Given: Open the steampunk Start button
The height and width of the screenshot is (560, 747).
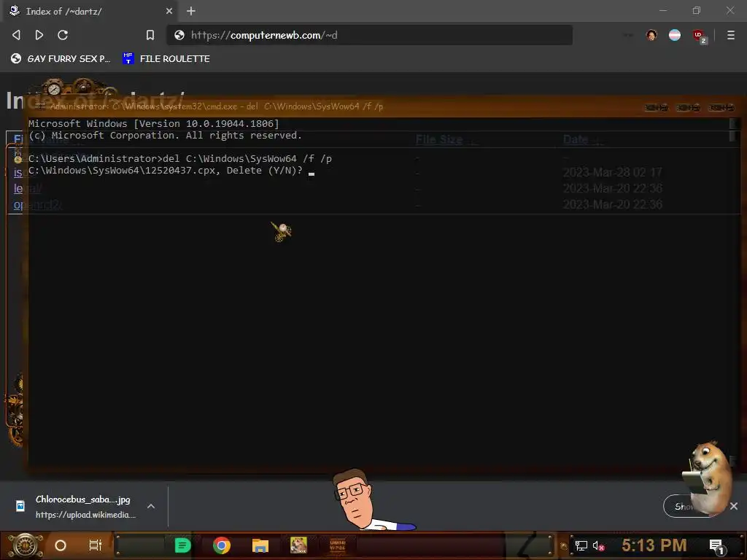Looking at the screenshot, I should (26, 545).
